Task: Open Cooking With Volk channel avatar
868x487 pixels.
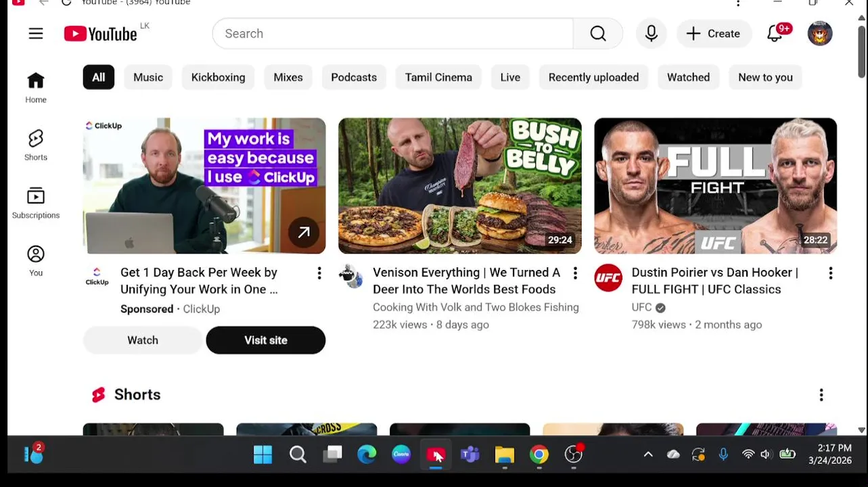Action: pyautogui.click(x=351, y=276)
